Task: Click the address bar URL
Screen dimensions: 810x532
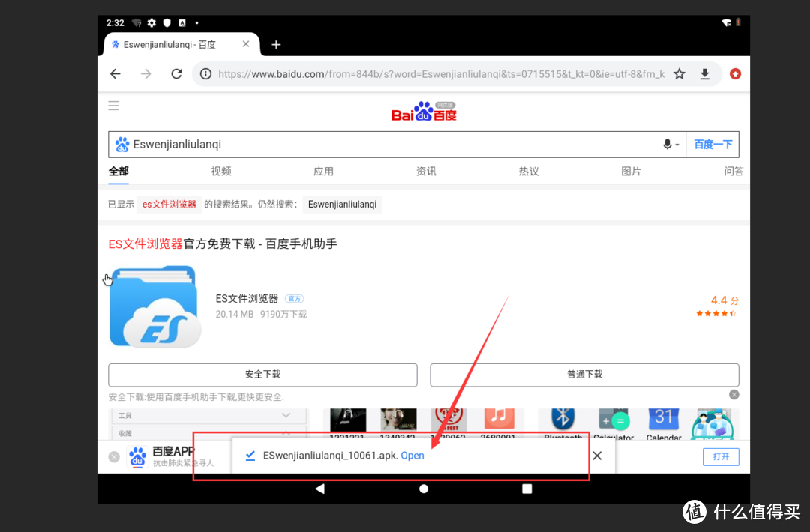Action: coord(441,74)
